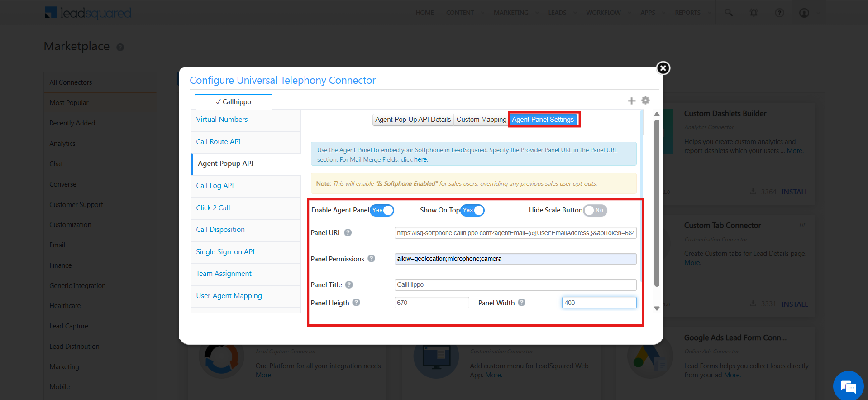868x400 pixels.
Task: Close the Configure Universal Telephony Connector dialog
Action: (663, 68)
